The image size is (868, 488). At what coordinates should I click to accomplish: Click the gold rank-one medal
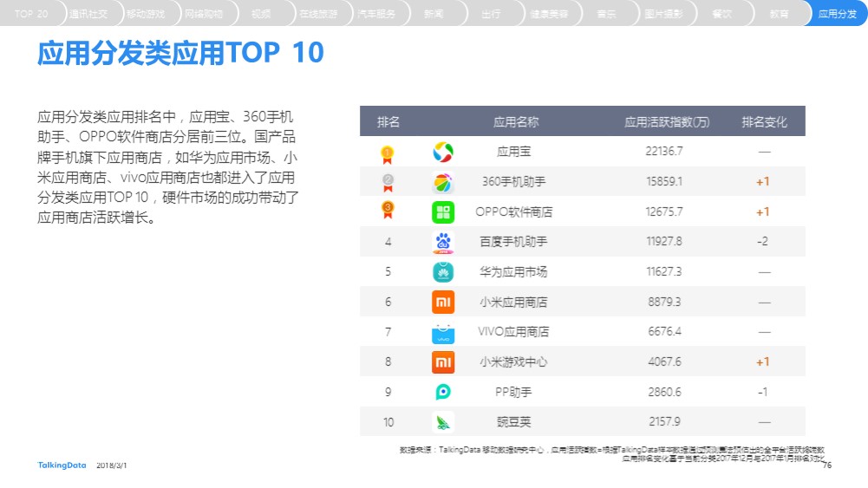click(388, 155)
